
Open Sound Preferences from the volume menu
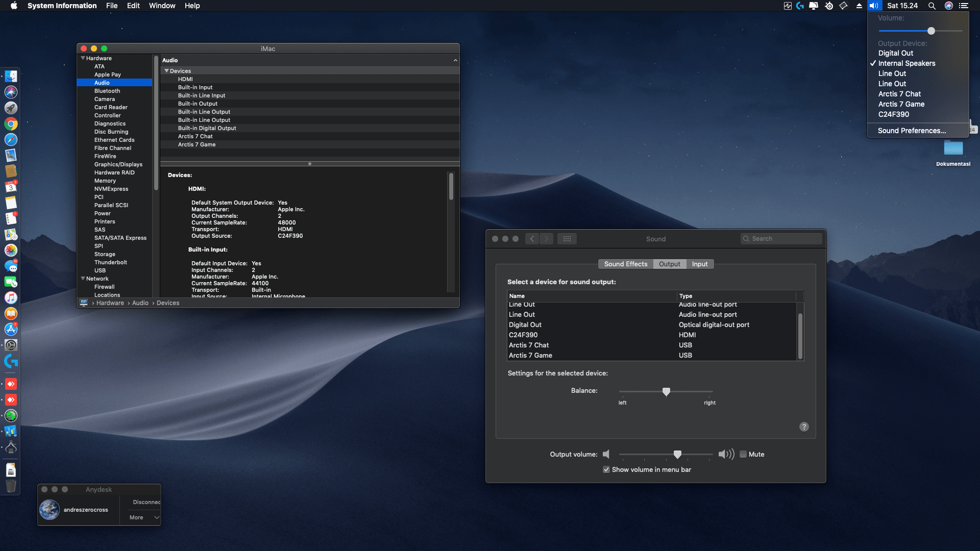[x=912, y=131]
